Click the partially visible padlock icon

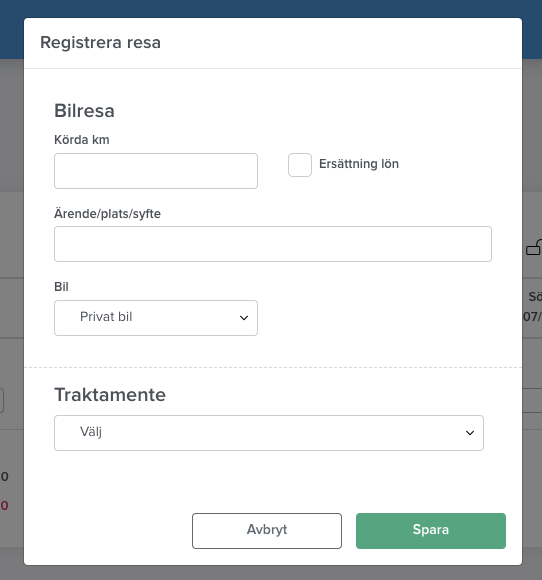click(x=534, y=247)
